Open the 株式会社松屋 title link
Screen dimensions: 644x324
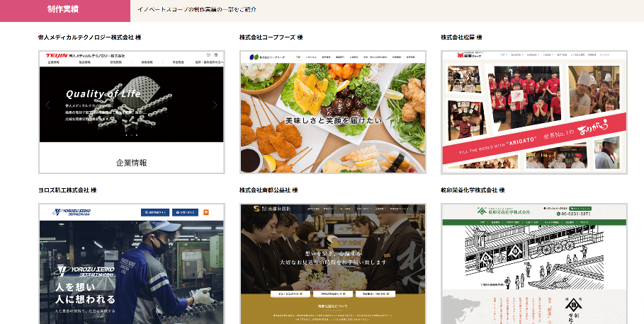[x=461, y=37]
